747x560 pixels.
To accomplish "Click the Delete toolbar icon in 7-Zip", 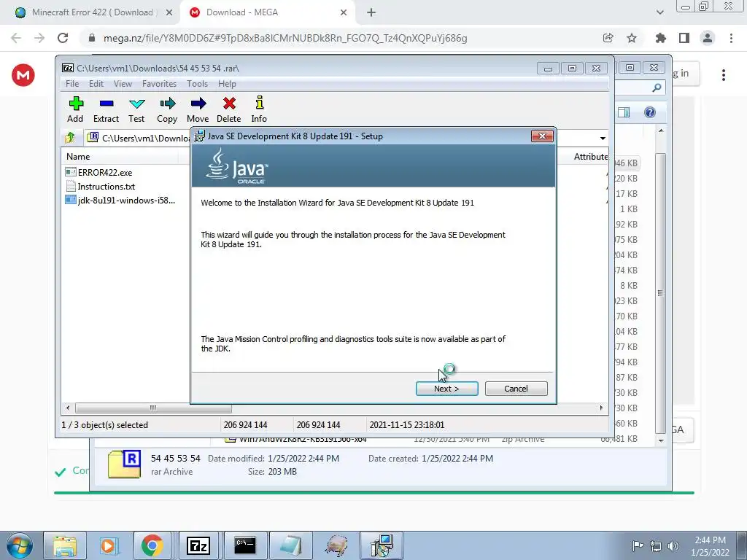I will click(x=228, y=109).
